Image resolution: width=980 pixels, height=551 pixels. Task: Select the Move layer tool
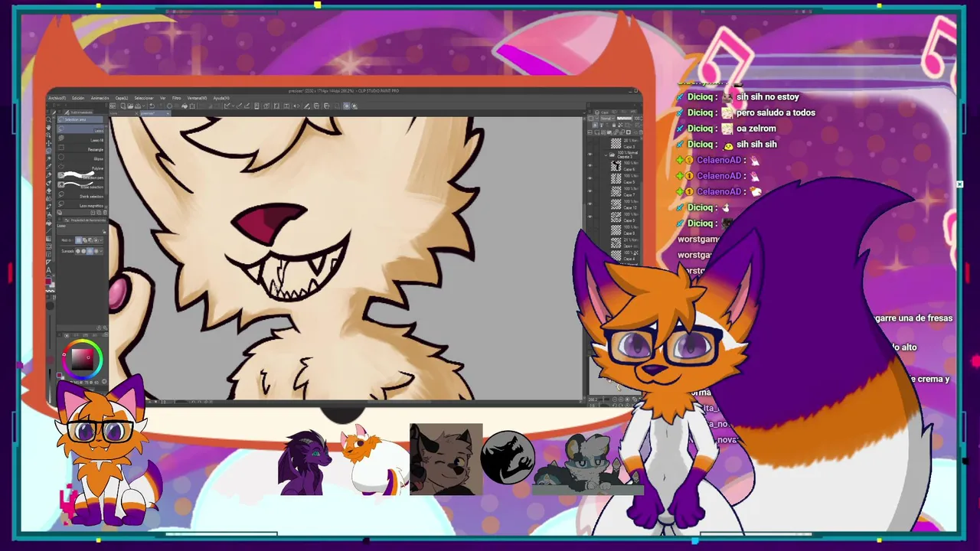click(x=49, y=143)
